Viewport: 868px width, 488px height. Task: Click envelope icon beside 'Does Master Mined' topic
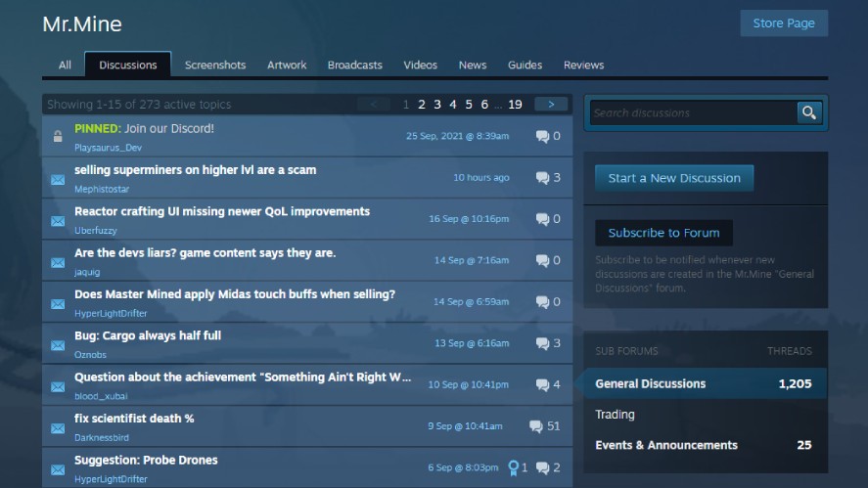point(58,304)
